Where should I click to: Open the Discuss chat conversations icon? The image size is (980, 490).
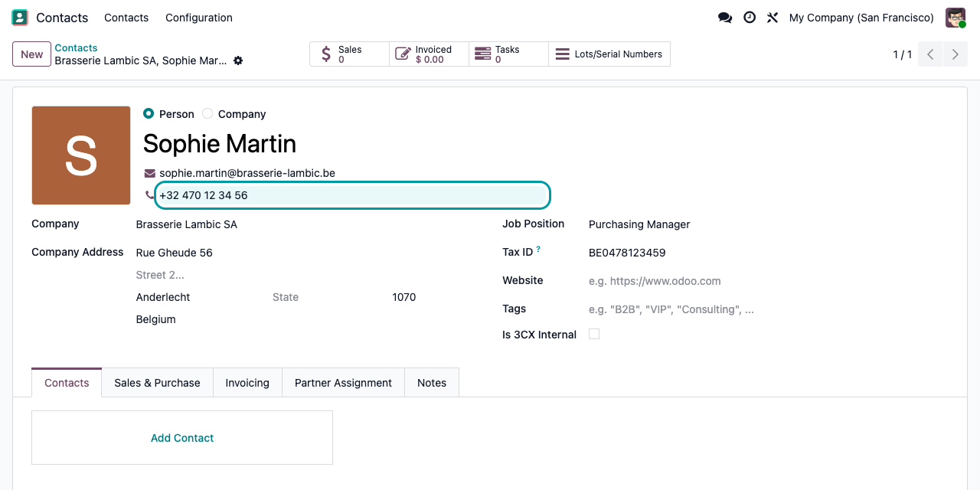click(724, 18)
